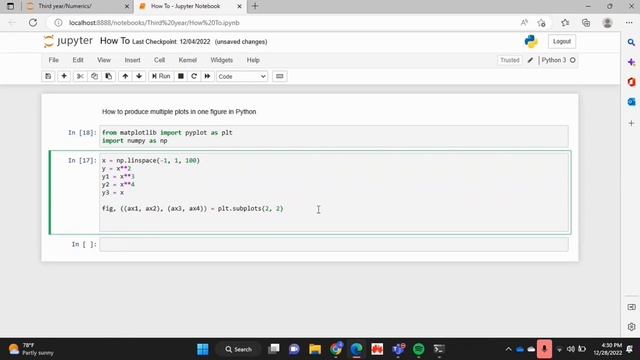Click the Jupyter logo
Image resolution: width=640 pixels, height=360 pixels.
pyautogui.click(x=69, y=41)
